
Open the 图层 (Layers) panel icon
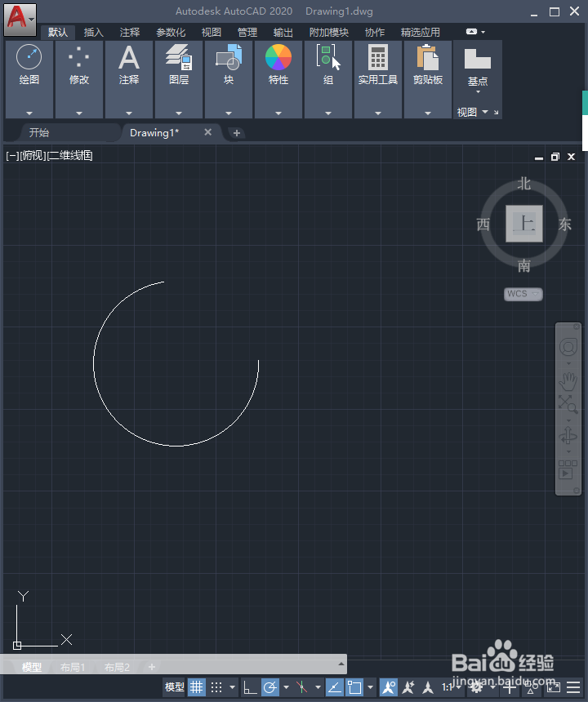[x=179, y=57]
